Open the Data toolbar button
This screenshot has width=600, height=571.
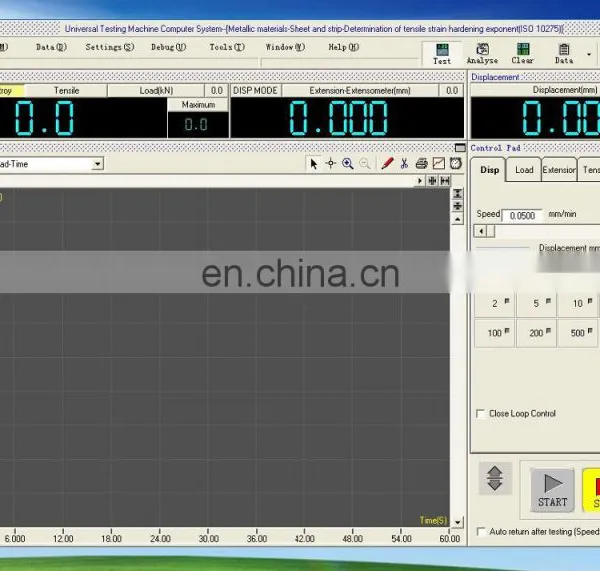coord(564,54)
